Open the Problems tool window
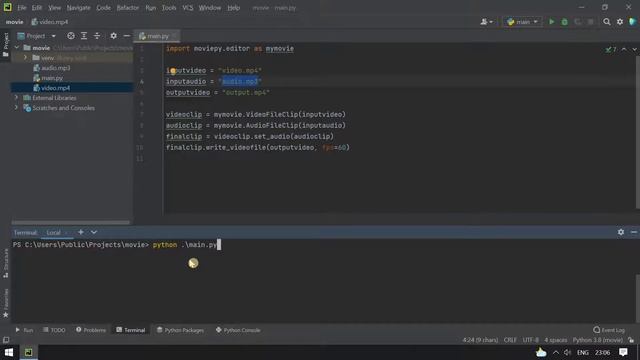This screenshot has width=640, height=360. pyautogui.click(x=91, y=330)
